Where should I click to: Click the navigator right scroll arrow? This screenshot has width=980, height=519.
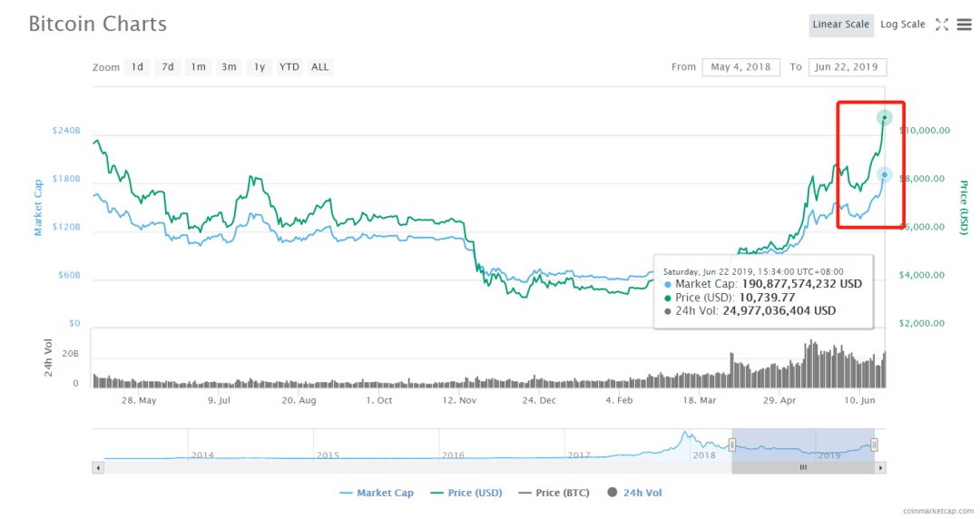point(880,467)
